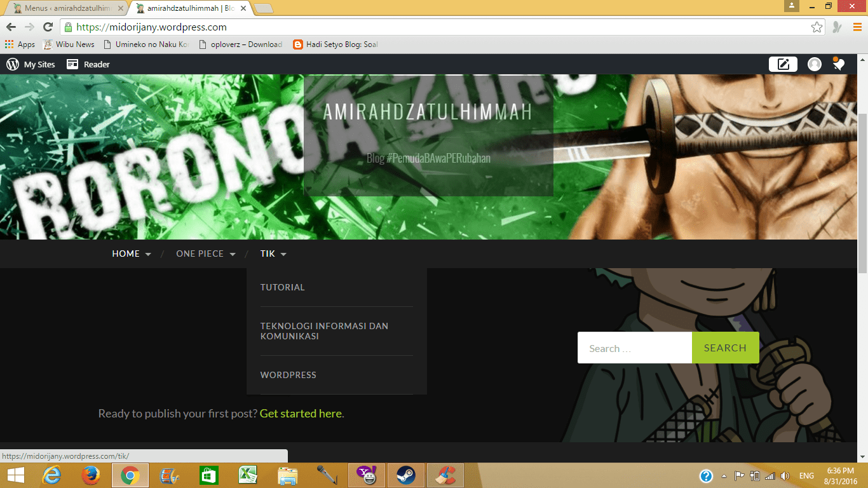Open the Apps bookmark shortcut
The image size is (868, 488).
(x=20, y=44)
